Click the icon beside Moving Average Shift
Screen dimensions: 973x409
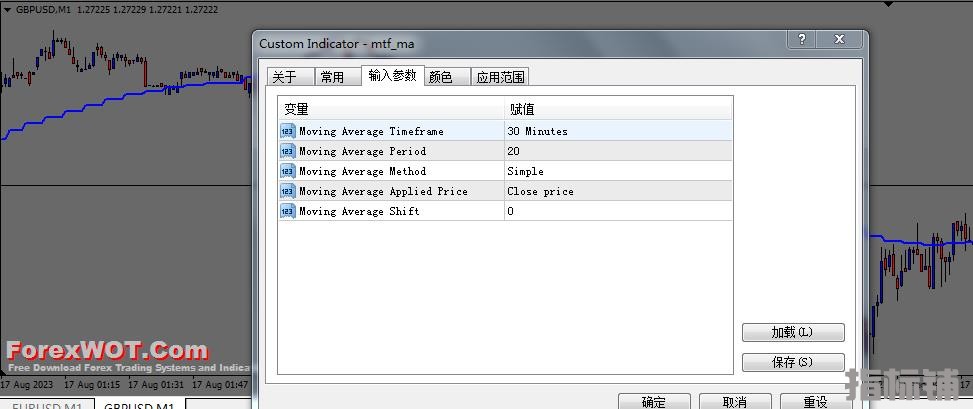tap(288, 211)
